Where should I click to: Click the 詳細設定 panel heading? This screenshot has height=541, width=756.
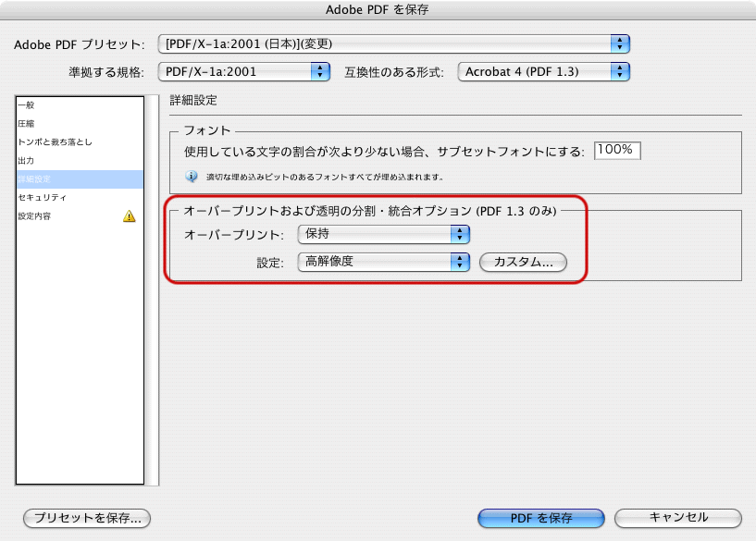pos(193,100)
